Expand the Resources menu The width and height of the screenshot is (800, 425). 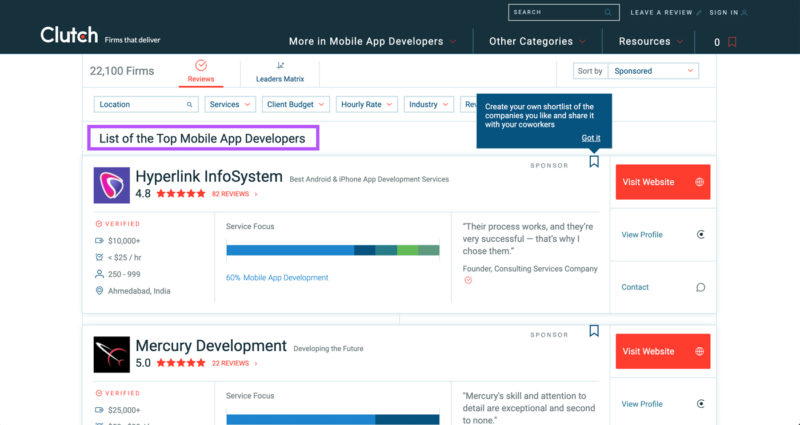click(x=651, y=41)
